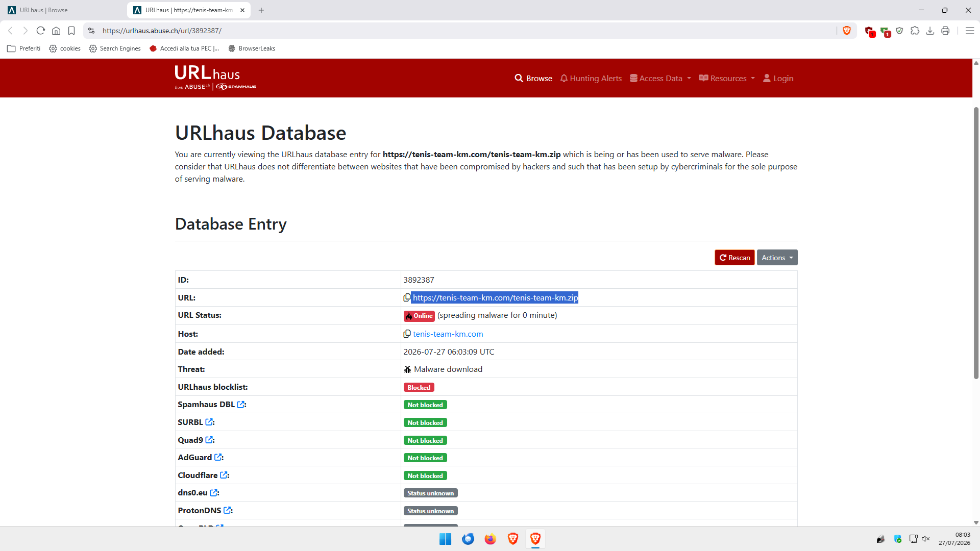Open the browser home page
This screenshot has width=980, height=551.
(56, 31)
